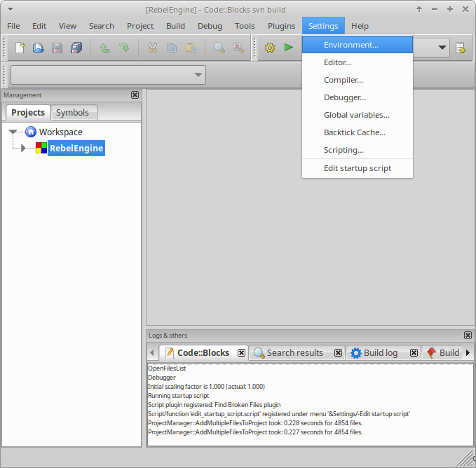Open the Tools menu
Image resolution: width=476 pixels, height=468 pixels.
[245, 26]
